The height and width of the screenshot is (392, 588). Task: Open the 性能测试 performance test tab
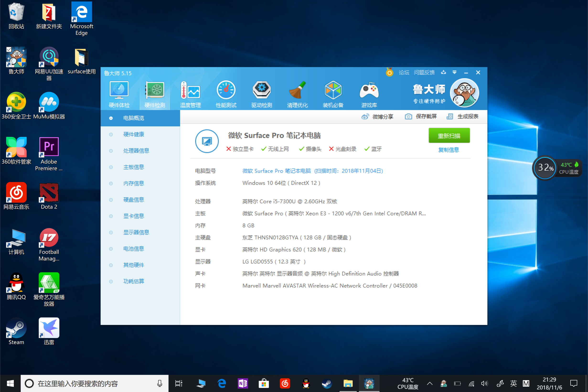point(226,95)
